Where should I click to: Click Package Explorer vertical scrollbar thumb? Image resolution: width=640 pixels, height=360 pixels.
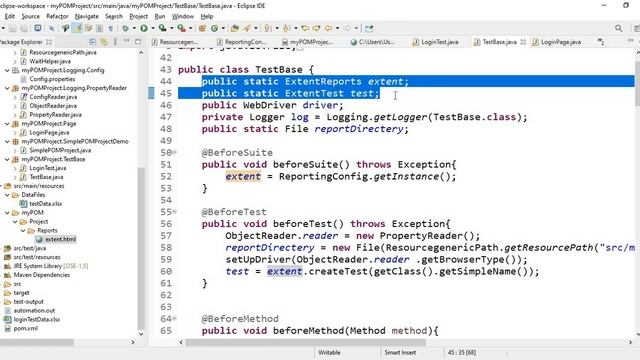tap(141, 248)
